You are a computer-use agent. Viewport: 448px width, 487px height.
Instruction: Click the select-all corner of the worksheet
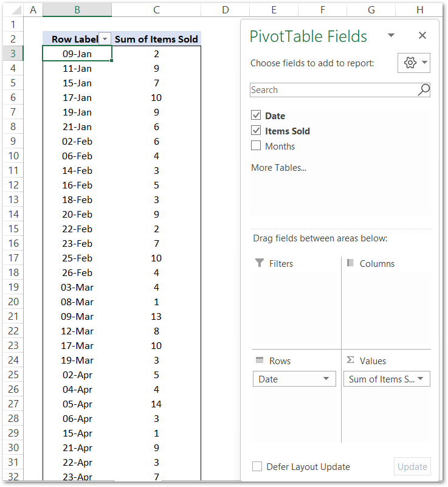click(16, 9)
